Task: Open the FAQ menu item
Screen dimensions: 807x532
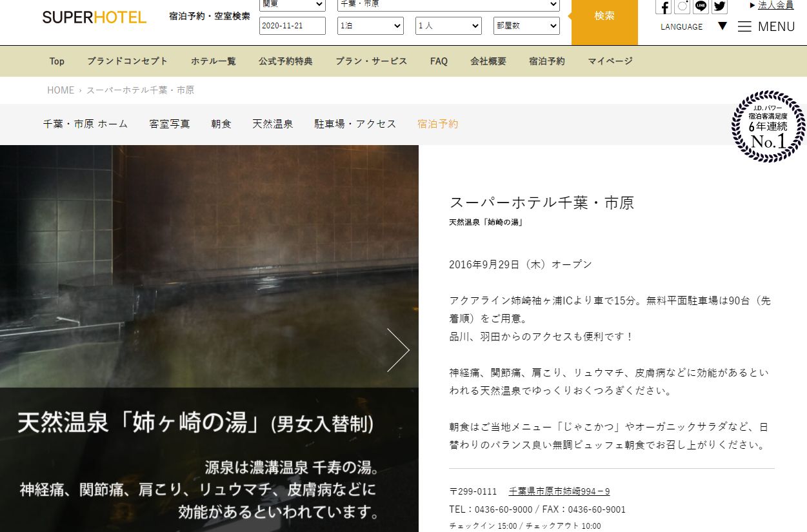Action: tap(439, 61)
